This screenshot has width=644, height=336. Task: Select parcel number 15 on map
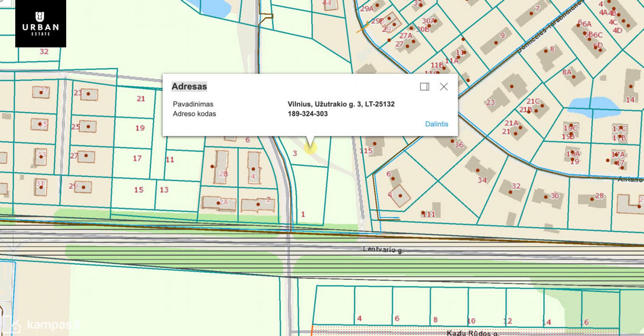pos(139,190)
